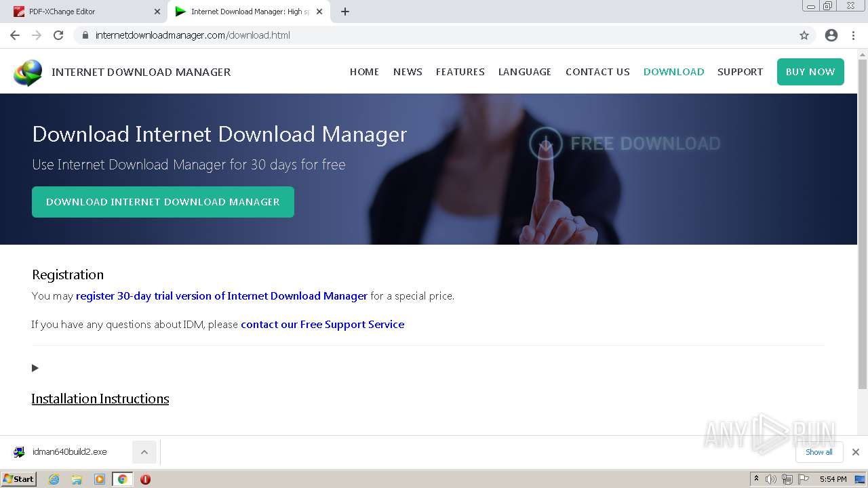Viewport: 868px width, 488px height.
Task: Click the site lock security icon
Action: [x=85, y=35]
